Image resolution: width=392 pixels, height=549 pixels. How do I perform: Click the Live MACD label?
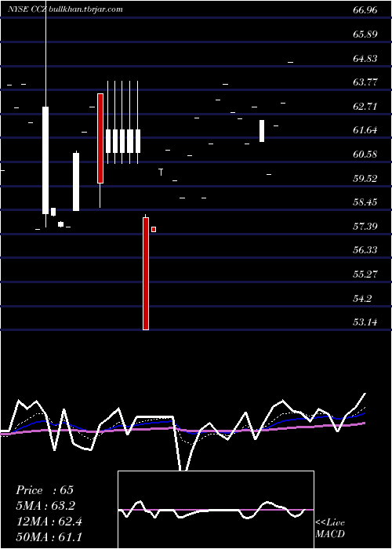point(330,528)
